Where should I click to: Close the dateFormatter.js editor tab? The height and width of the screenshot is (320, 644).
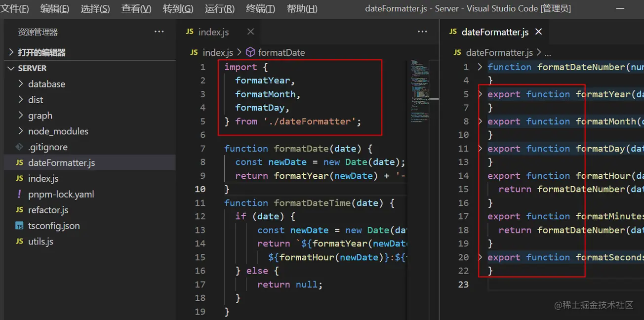click(x=539, y=32)
